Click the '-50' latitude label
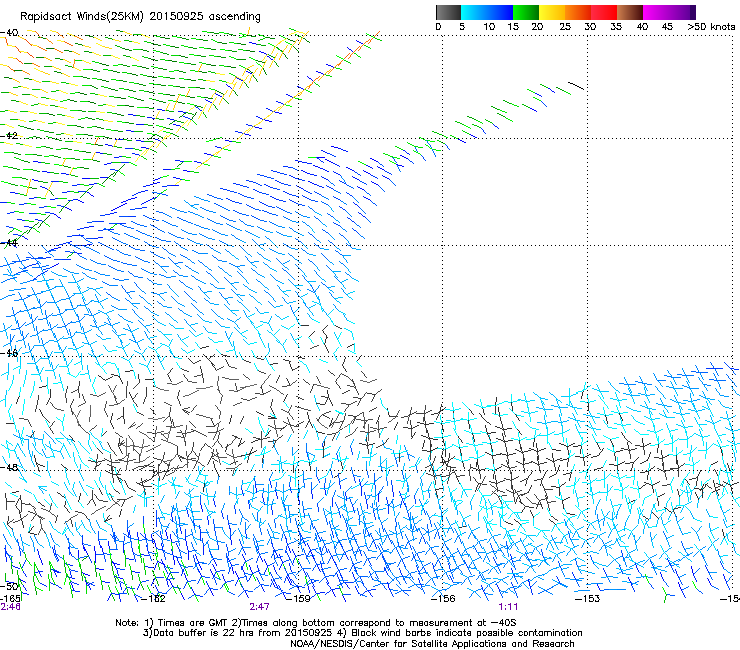 9,586
